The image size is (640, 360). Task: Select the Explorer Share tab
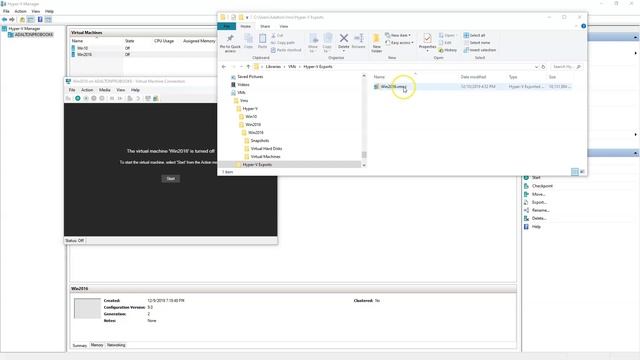click(x=265, y=27)
